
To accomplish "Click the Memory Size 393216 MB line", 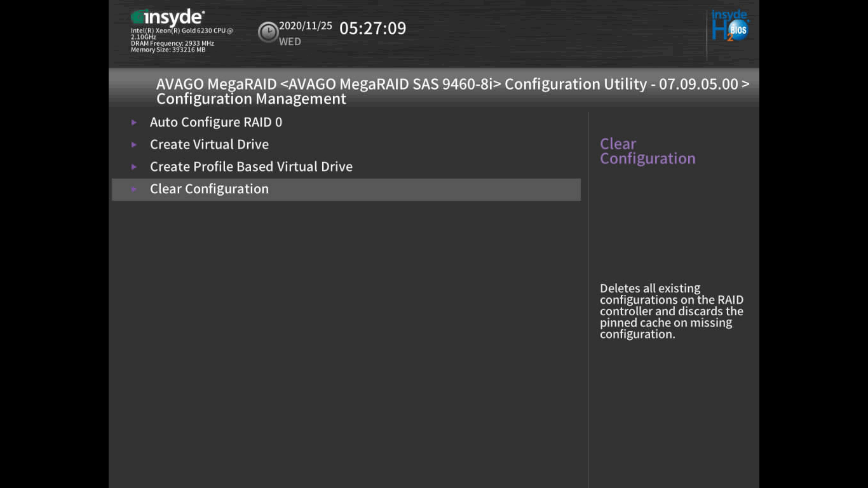I will [168, 50].
